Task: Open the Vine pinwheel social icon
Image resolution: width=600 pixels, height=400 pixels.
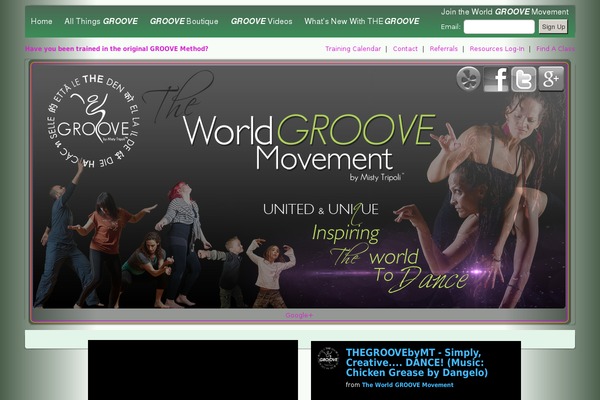Action: point(468,79)
